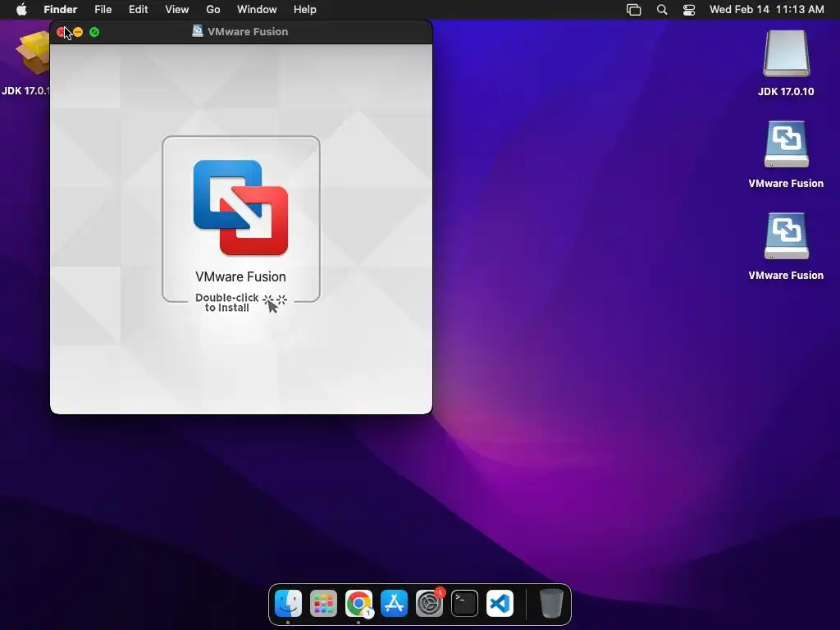Select the VMware Fusion installer icon
The height and width of the screenshot is (630, 840).
pos(240,208)
